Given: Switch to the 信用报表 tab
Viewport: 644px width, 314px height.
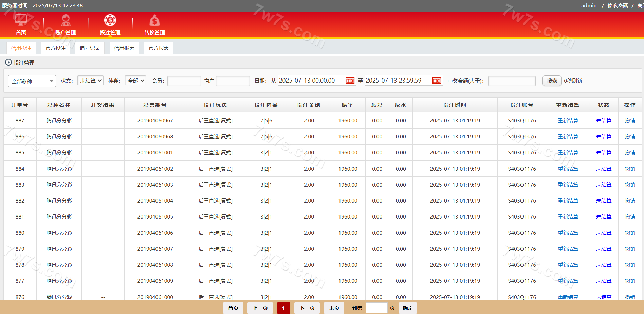Looking at the screenshot, I should pyautogui.click(x=124, y=48).
